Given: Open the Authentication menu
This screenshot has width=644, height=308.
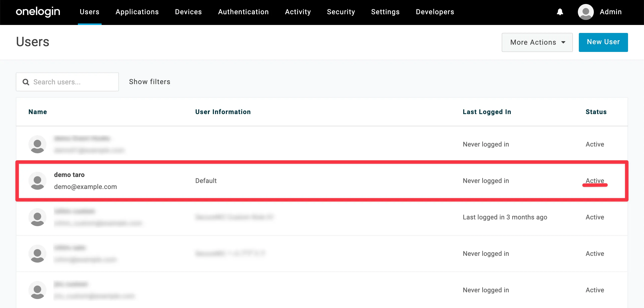Looking at the screenshot, I should pyautogui.click(x=243, y=12).
